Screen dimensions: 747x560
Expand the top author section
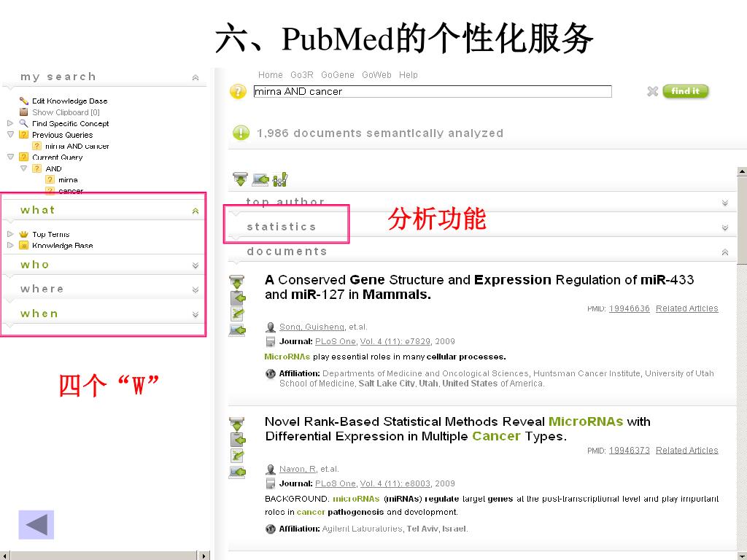(724, 203)
